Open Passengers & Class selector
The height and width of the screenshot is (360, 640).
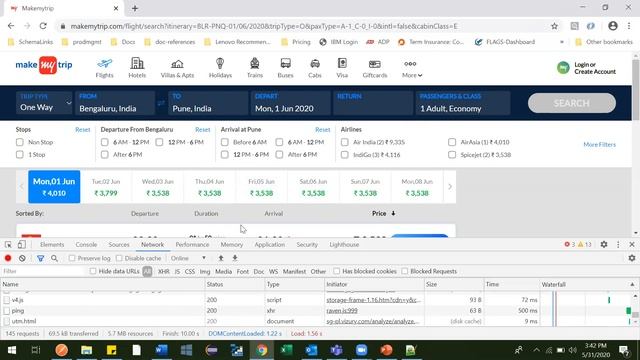click(462, 103)
